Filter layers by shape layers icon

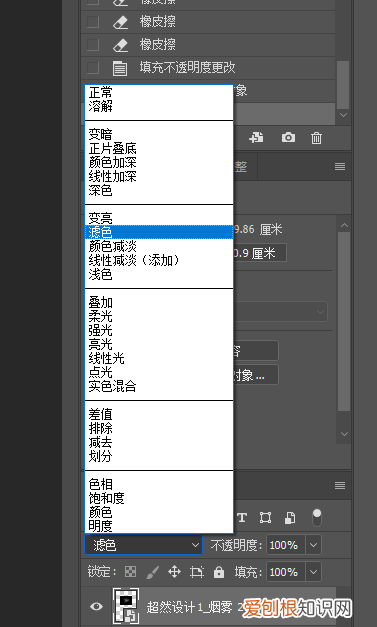coord(265,518)
